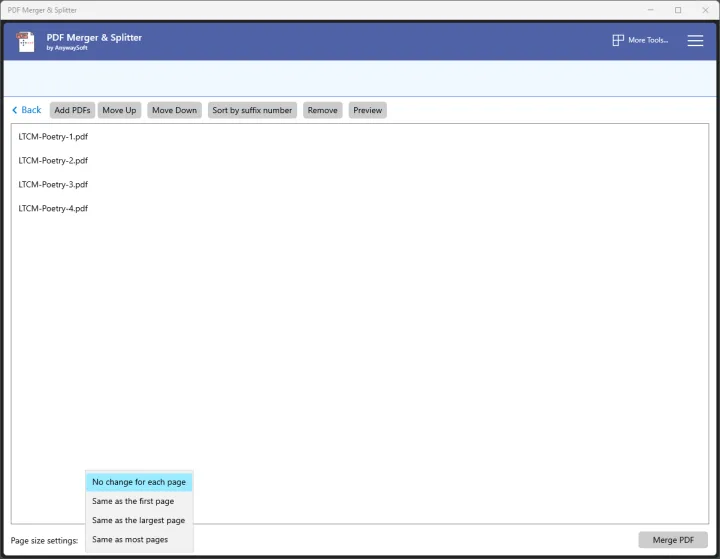Remove the selected PDF file

tap(322, 110)
